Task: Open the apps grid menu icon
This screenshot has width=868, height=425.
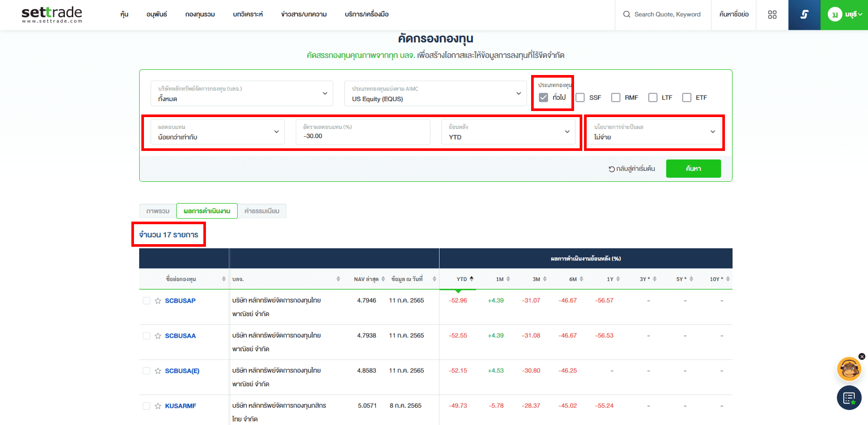Action: (772, 15)
